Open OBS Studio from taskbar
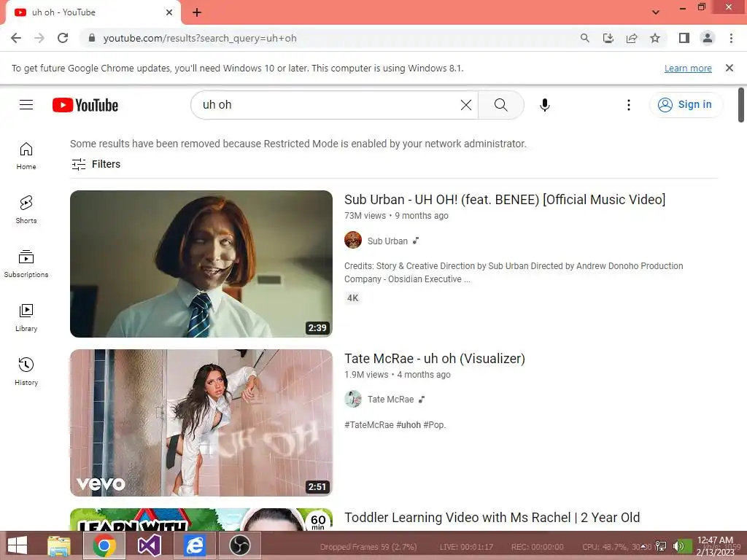The width and height of the screenshot is (747, 560). 240,545
